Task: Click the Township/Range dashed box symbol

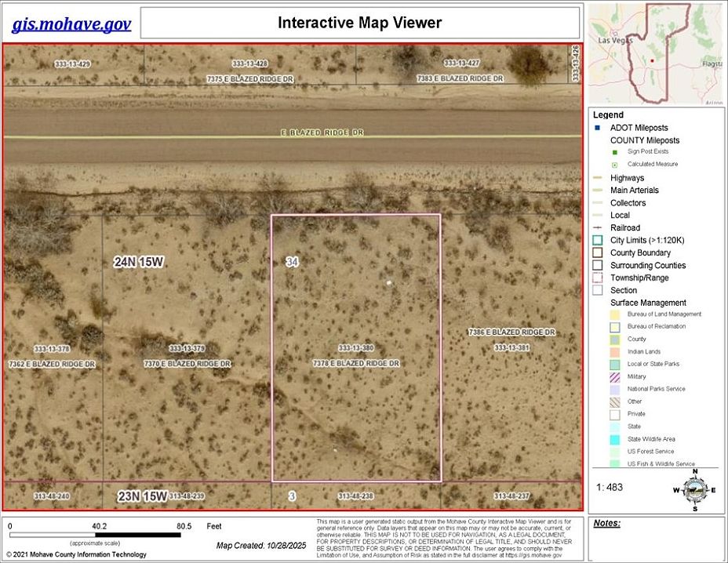Action: point(597,278)
